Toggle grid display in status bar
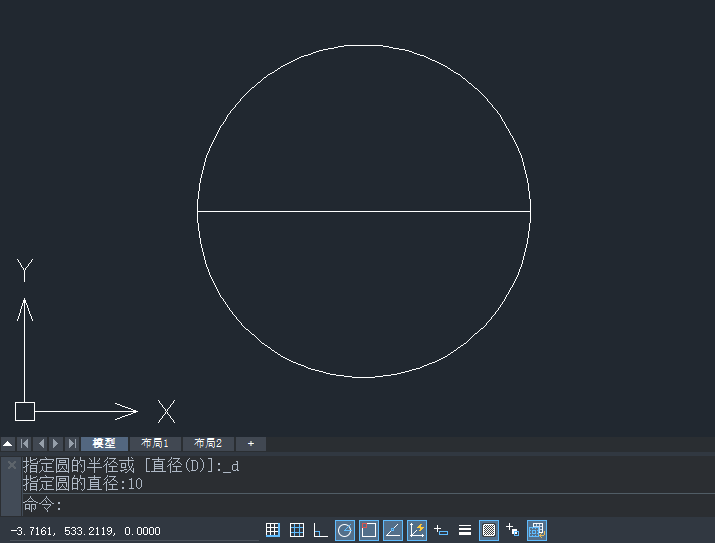 pos(297,530)
